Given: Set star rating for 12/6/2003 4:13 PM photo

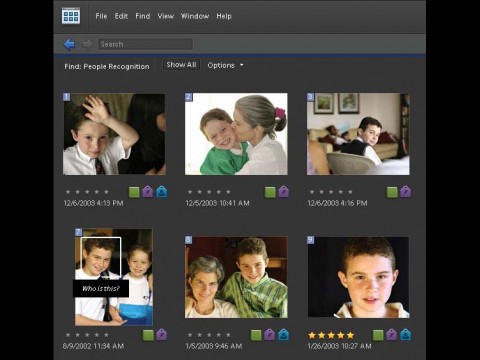Looking at the screenshot, I should 87,192.
